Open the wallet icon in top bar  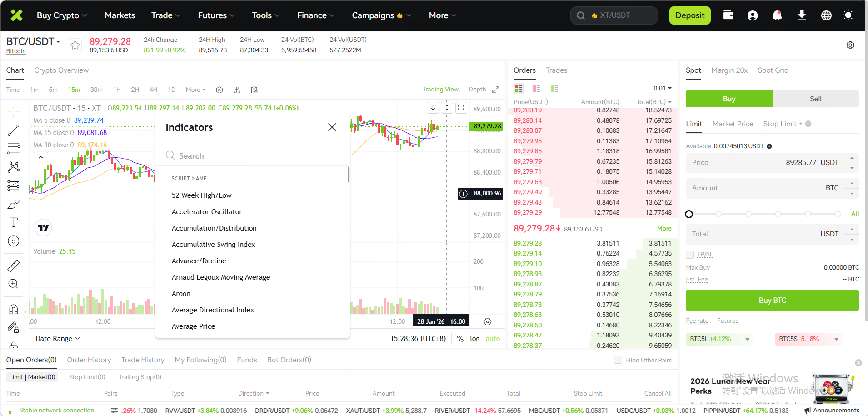pyautogui.click(x=728, y=15)
